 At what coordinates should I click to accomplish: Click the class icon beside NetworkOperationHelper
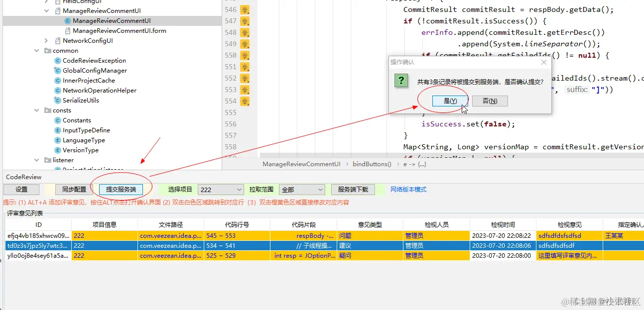(58, 91)
